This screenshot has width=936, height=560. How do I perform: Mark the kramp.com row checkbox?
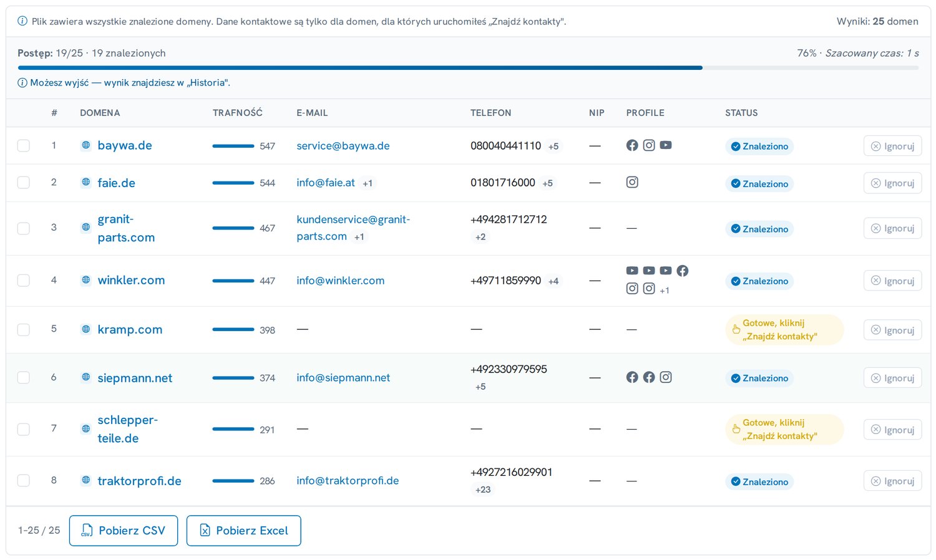click(x=24, y=330)
